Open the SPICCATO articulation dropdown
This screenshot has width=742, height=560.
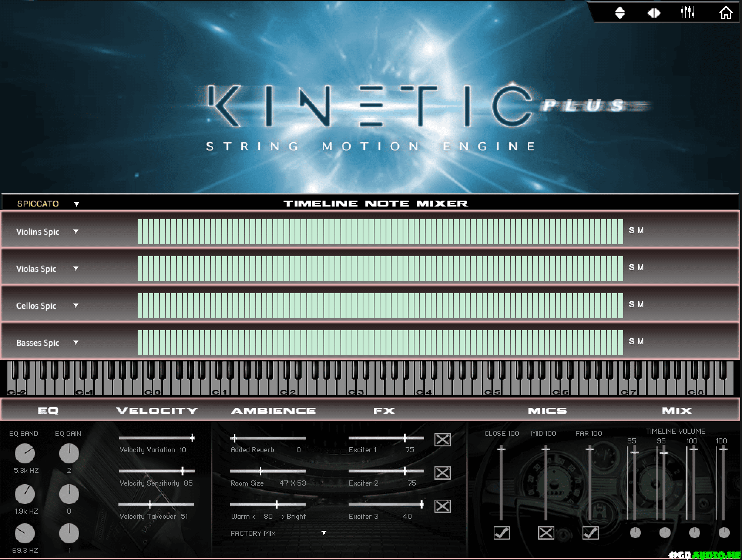(x=76, y=204)
